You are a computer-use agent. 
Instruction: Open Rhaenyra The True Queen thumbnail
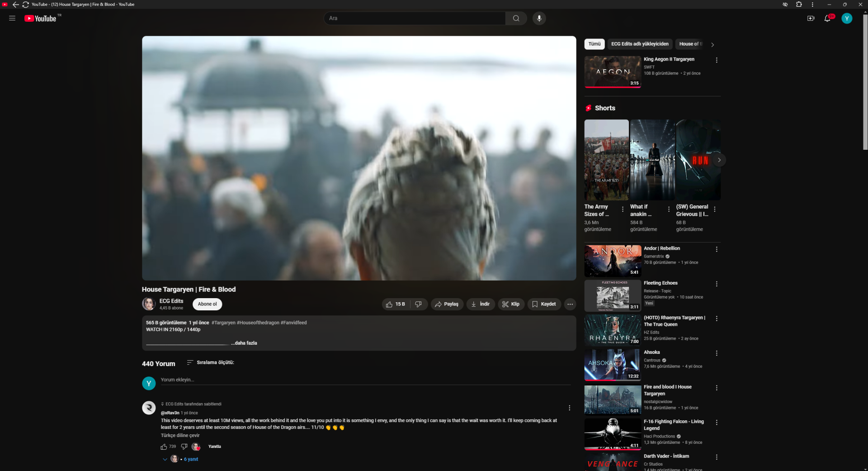pos(613,330)
